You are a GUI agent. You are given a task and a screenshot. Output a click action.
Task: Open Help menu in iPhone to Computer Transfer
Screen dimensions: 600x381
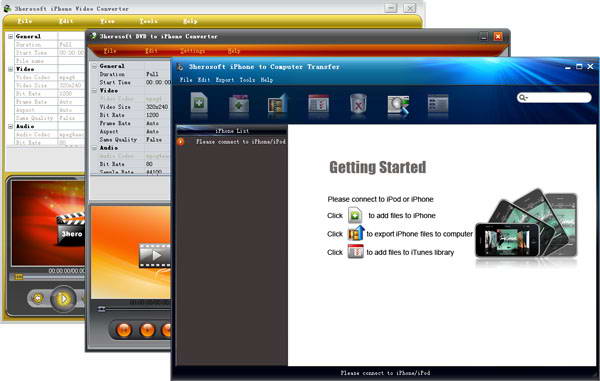pos(267,80)
